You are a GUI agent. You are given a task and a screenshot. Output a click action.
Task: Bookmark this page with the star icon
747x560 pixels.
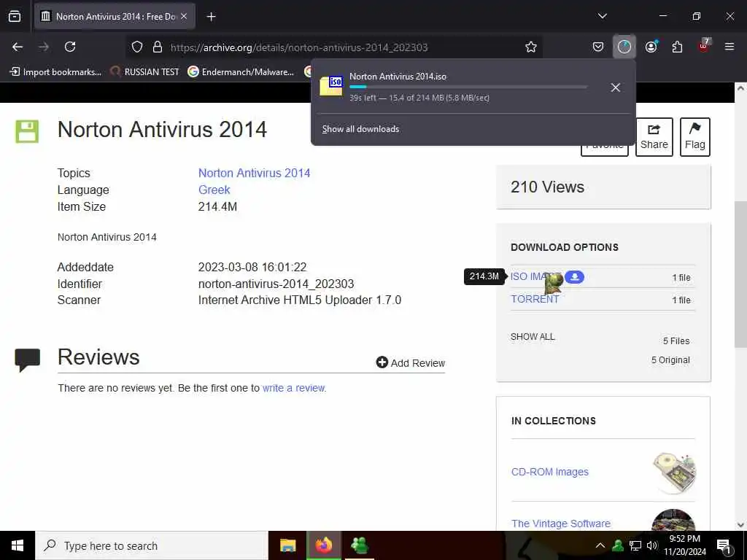pyautogui.click(x=531, y=47)
